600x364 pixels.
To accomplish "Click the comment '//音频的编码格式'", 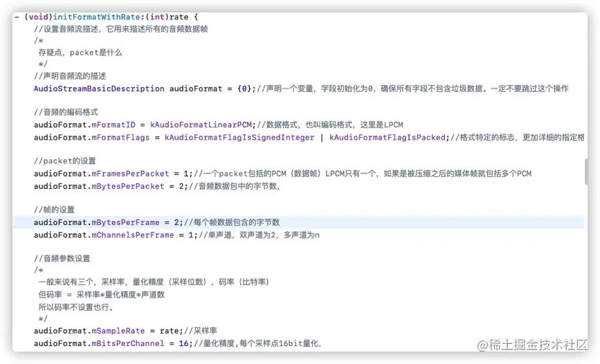I will coord(66,112).
